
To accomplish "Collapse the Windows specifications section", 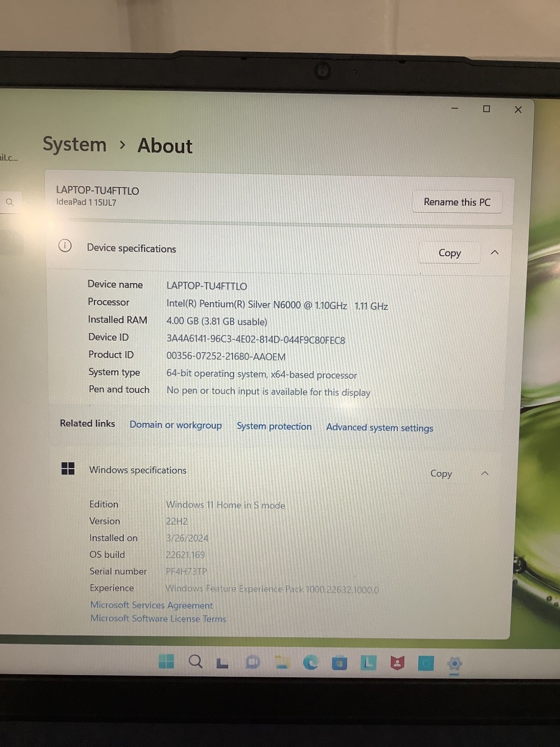I will pos(485,473).
